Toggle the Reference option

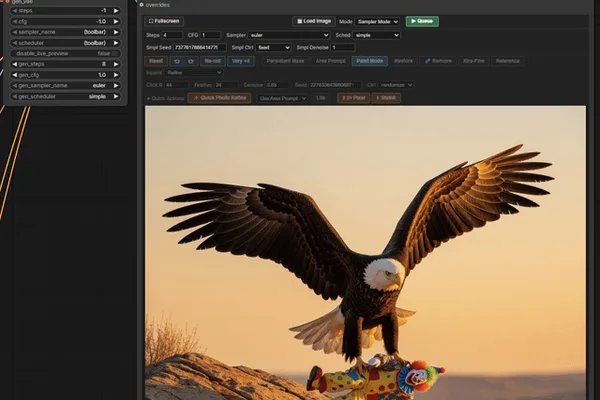pos(507,61)
